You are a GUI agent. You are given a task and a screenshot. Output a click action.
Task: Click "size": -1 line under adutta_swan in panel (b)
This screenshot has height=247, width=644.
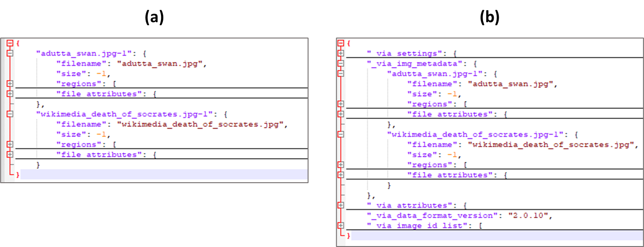pyautogui.click(x=434, y=94)
